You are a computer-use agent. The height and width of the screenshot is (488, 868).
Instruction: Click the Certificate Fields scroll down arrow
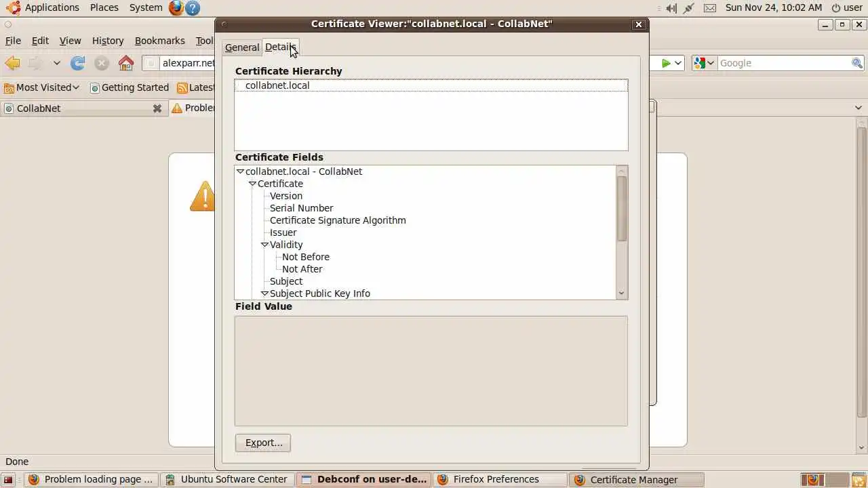click(x=622, y=293)
